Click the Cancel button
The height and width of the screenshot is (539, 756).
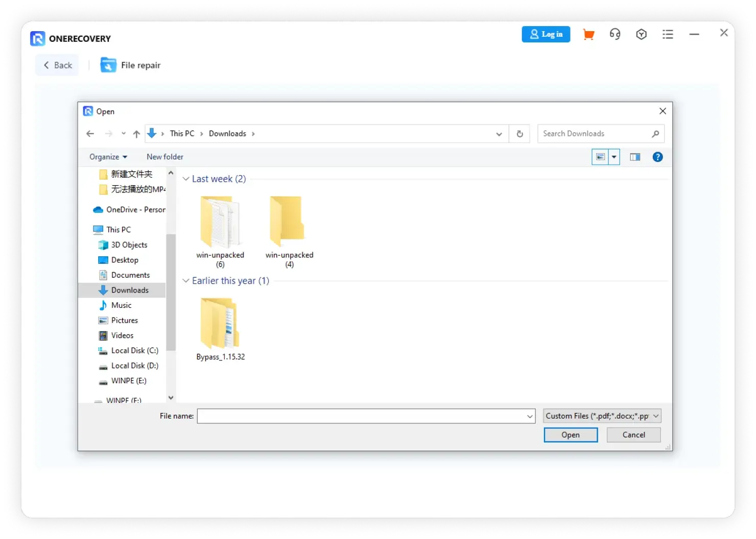pyautogui.click(x=633, y=435)
